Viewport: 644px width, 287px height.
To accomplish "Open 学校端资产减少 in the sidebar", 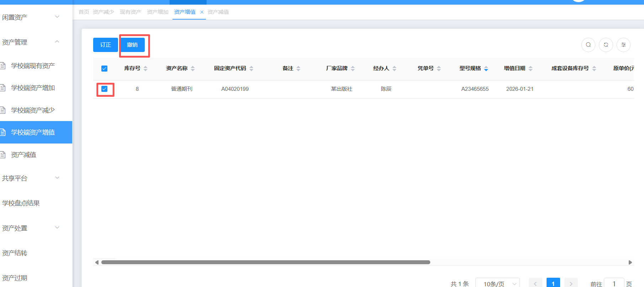I will click(33, 110).
